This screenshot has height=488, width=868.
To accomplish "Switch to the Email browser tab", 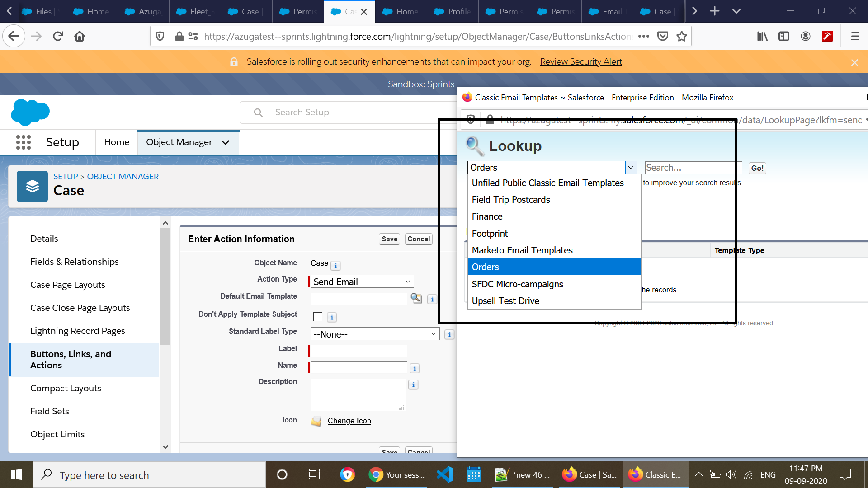I will (607, 11).
